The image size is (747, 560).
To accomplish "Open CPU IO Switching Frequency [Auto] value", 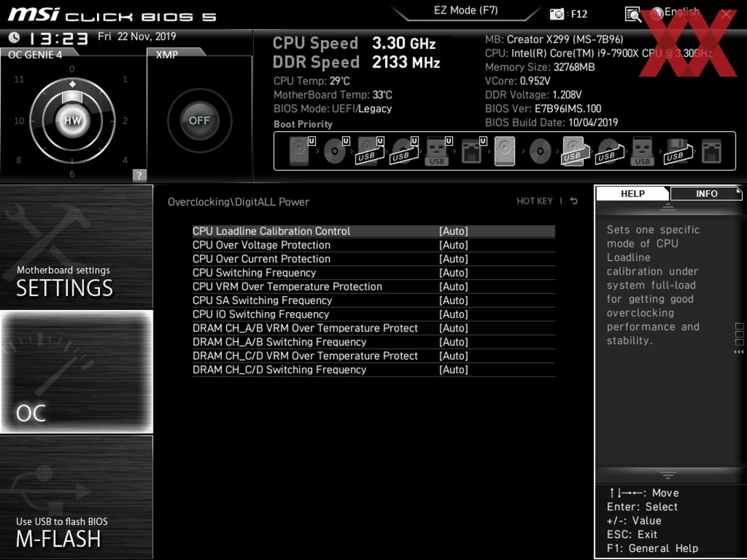I will [x=454, y=314].
